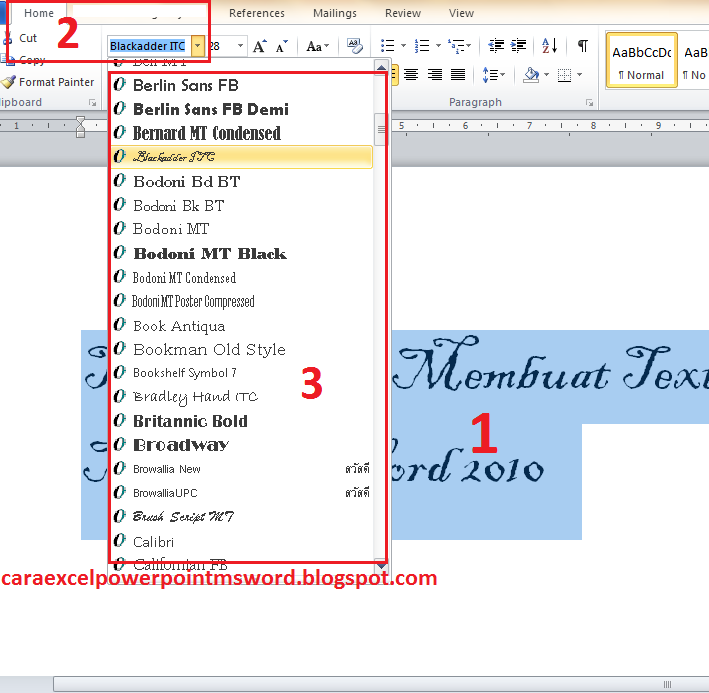This screenshot has width=709, height=693.
Task: Apply bullet list formatting
Action: [388, 46]
